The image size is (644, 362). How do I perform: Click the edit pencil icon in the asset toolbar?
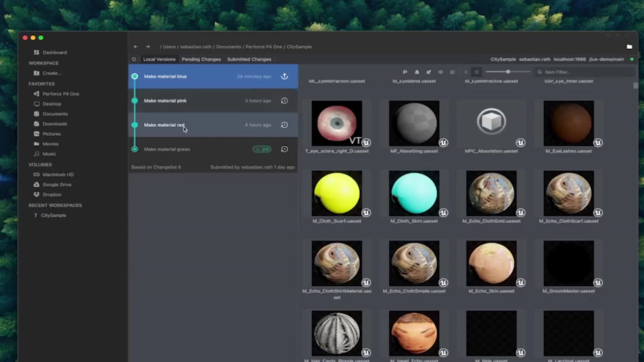(429, 72)
